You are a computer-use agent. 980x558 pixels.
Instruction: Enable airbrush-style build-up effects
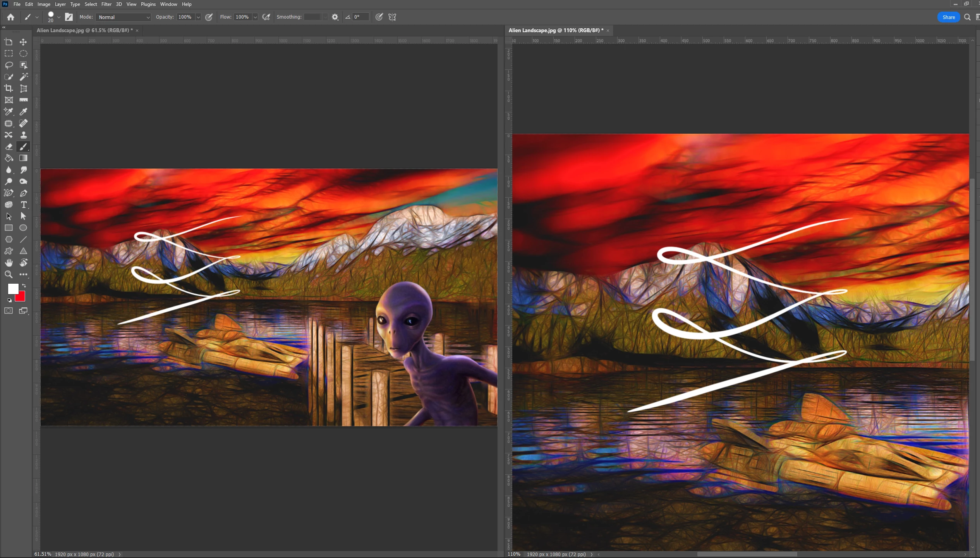pyautogui.click(x=266, y=17)
